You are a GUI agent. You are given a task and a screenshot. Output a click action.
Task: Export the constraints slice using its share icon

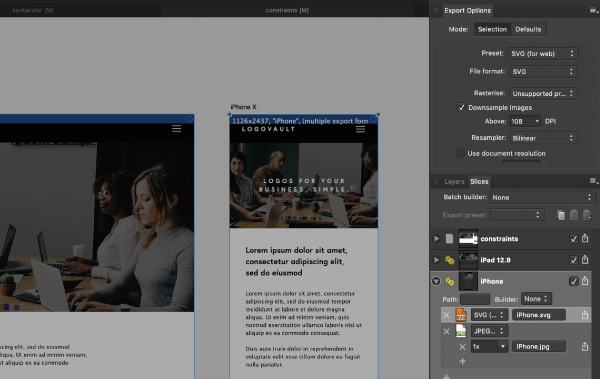pos(585,238)
